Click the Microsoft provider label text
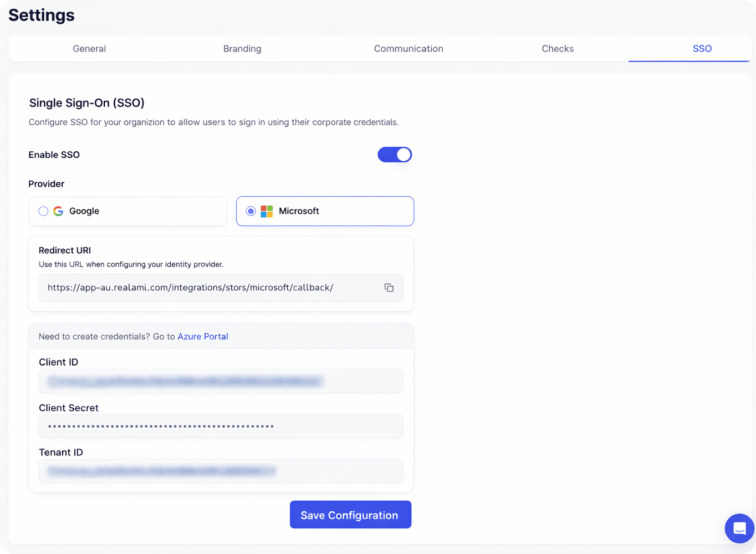 pos(299,211)
